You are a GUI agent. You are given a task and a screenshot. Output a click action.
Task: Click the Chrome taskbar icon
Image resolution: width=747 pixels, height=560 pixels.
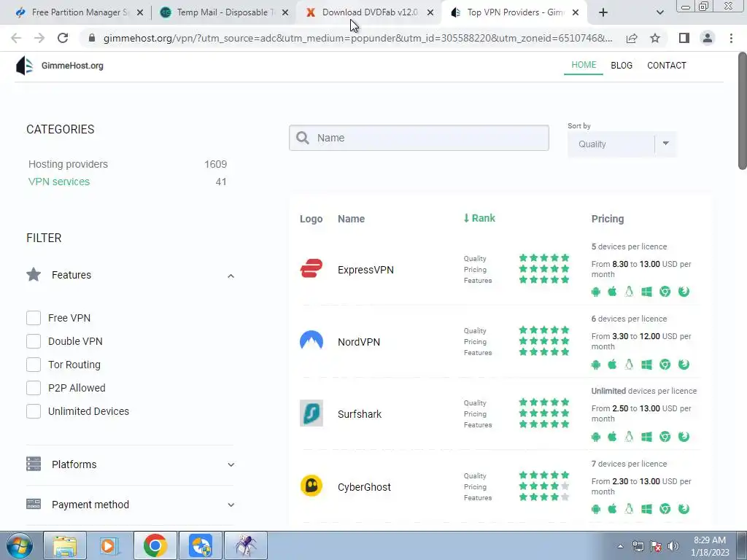point(155,545)
